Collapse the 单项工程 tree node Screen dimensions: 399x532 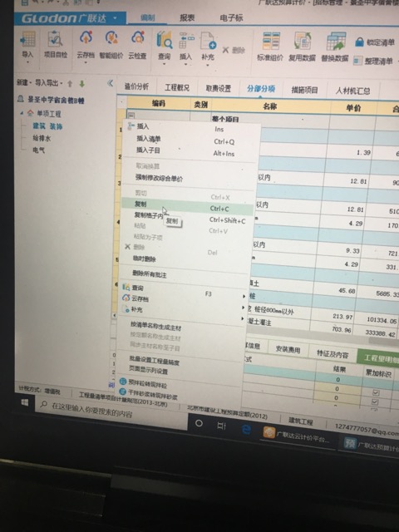[x=22, y=113]
